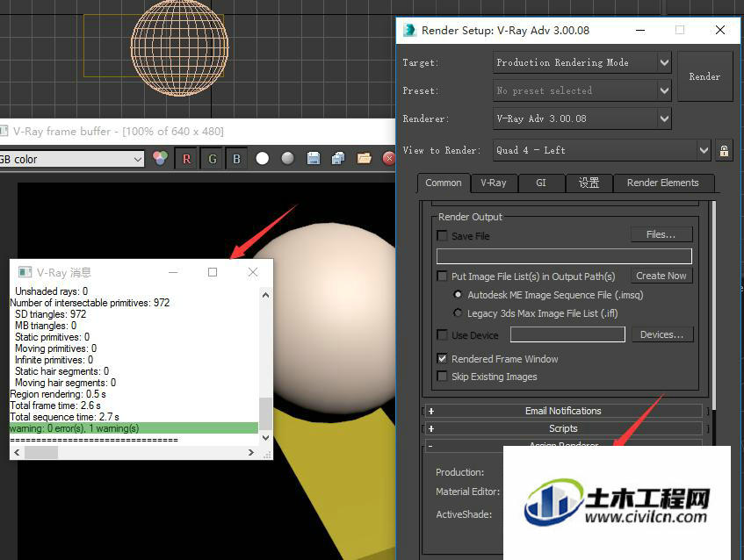744x560 pixels.
Task: Enable Skip Existing Images checkbox
Action: tap(442, 376)
